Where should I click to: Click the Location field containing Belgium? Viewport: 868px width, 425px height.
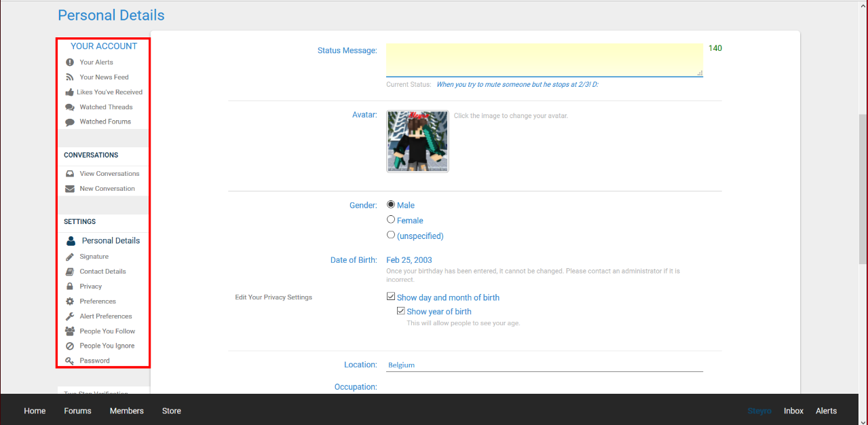[x=544, y=365]
